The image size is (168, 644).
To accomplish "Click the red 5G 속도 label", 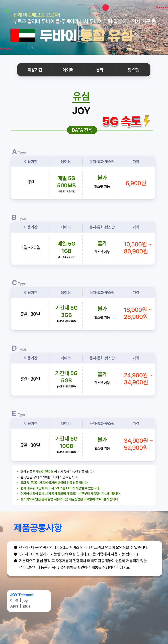I will pos(122,121).
